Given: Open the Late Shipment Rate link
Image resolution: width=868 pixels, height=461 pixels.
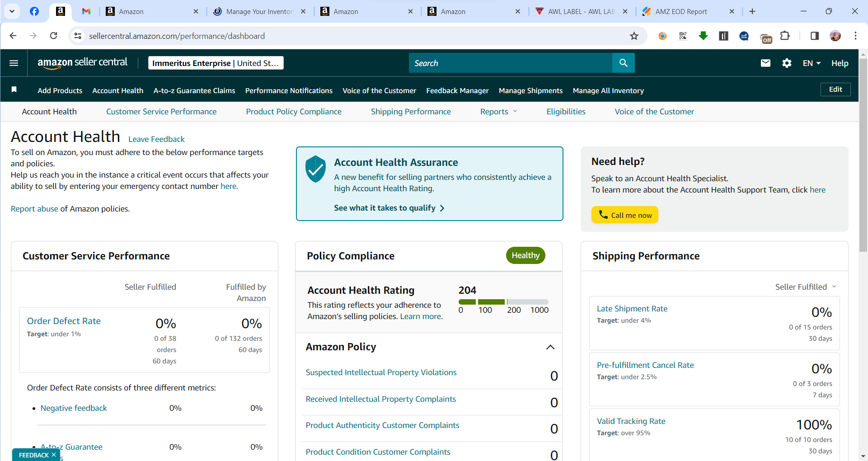Looking at the screenshot, I should click(x=632, y=309).
